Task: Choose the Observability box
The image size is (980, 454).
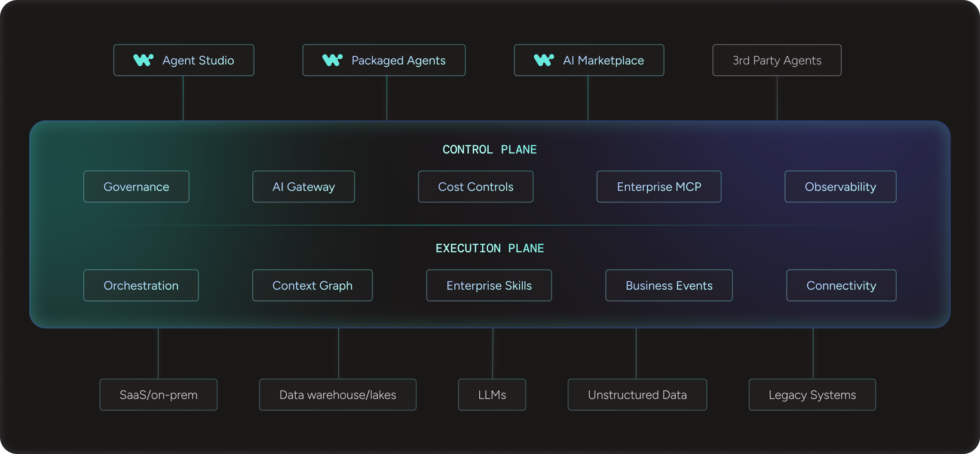Action: (840, 187)
